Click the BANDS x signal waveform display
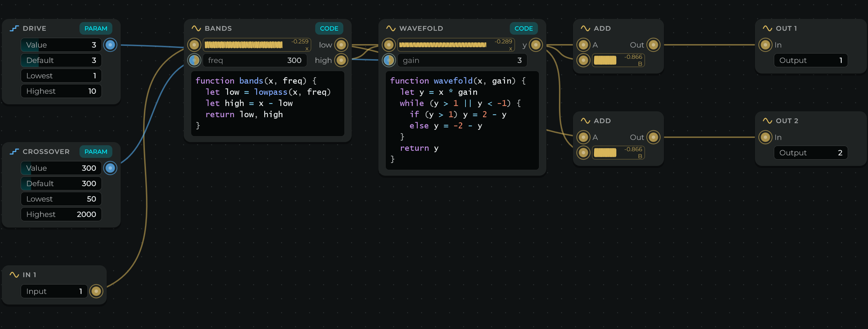The width and height of the screenshot is (868, 329). point(257,45)
